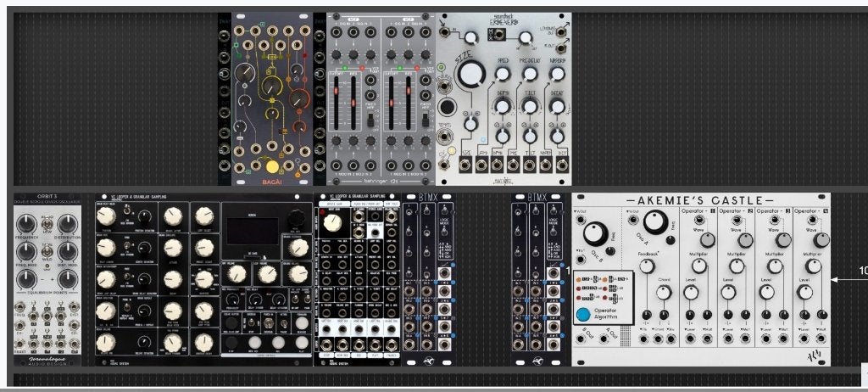Click the Operator 3 Level knob
The image size is (868, 392).
[766, 292]
